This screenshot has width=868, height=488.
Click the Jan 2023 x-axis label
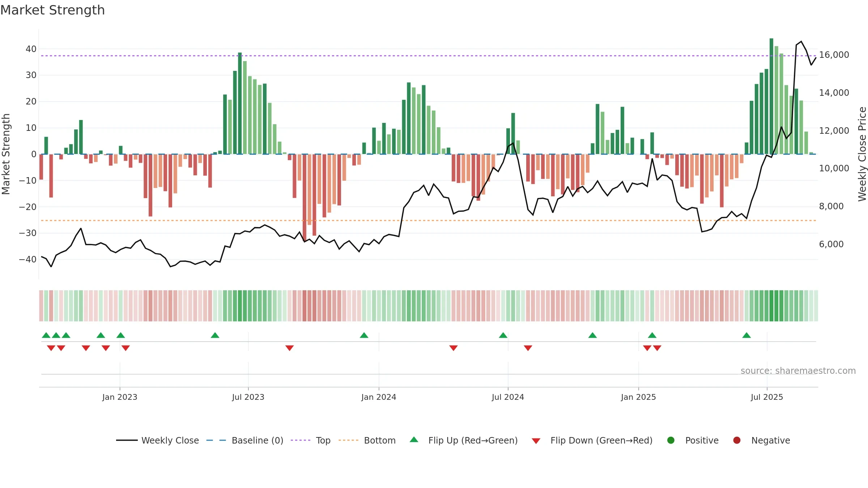(120, 397)
